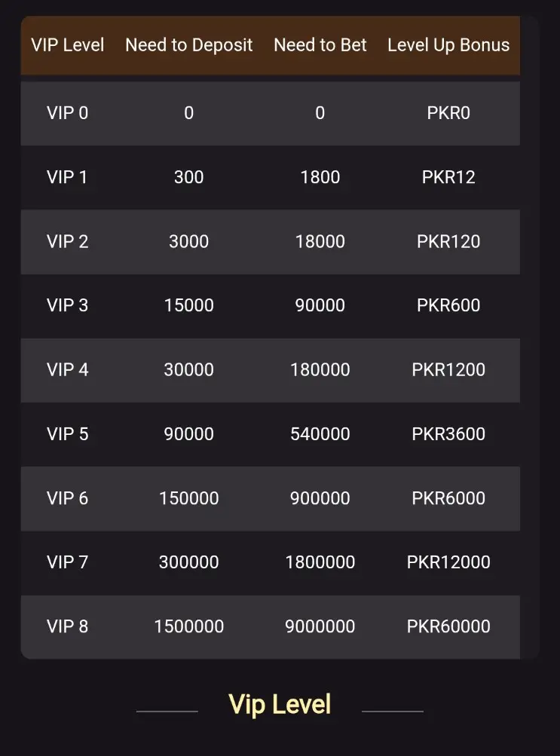560x756 pixels.
Task: Click the 150000 deposit requirement cell
Action: (x=189, y=498)
